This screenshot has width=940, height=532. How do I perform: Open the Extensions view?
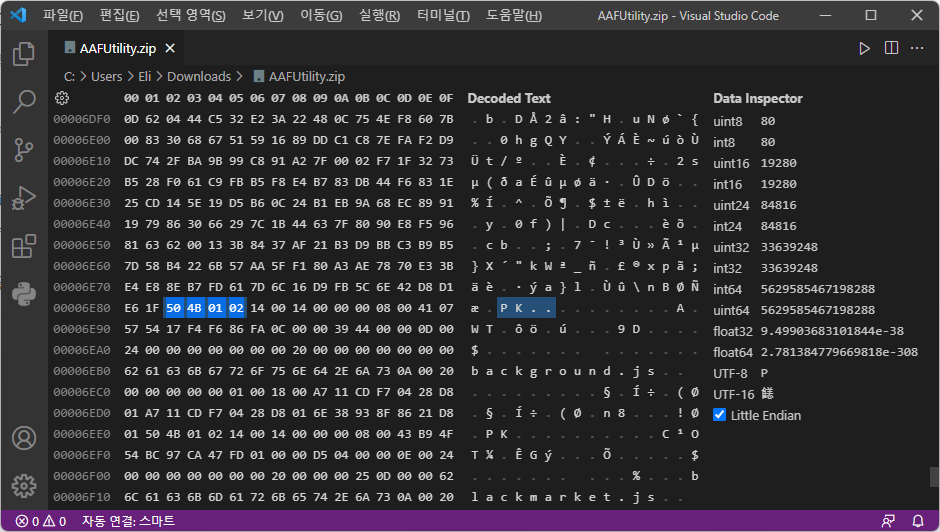point(24,246)
